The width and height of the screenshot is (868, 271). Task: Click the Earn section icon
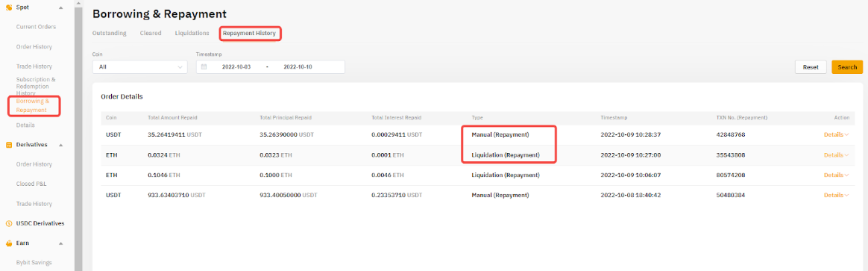[9, 243]
